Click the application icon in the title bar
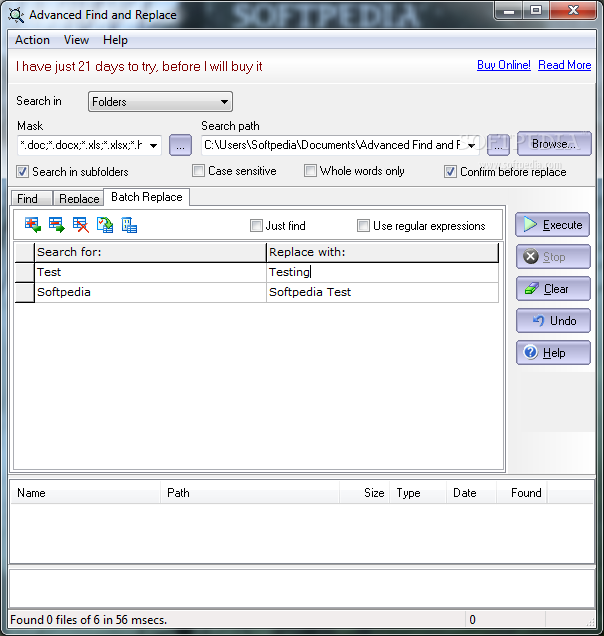The height and width of the screenshot is (636, 604). (x=16, y=15)
